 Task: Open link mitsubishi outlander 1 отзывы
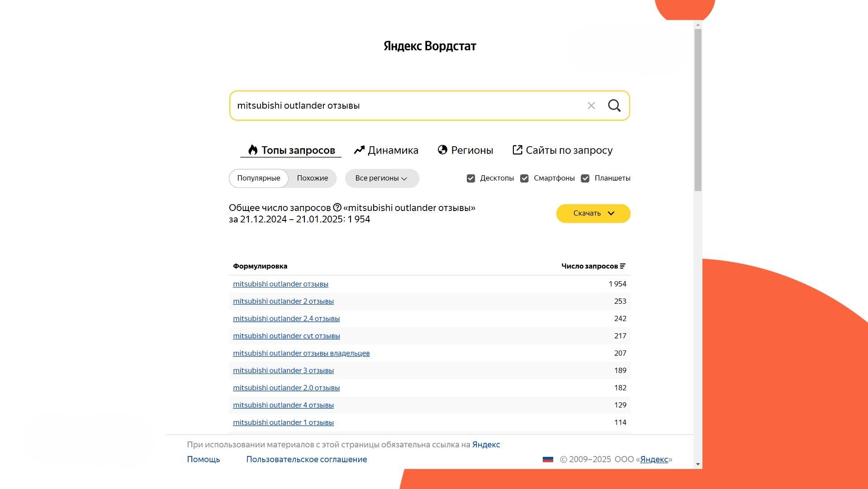(x=283, y=422)
